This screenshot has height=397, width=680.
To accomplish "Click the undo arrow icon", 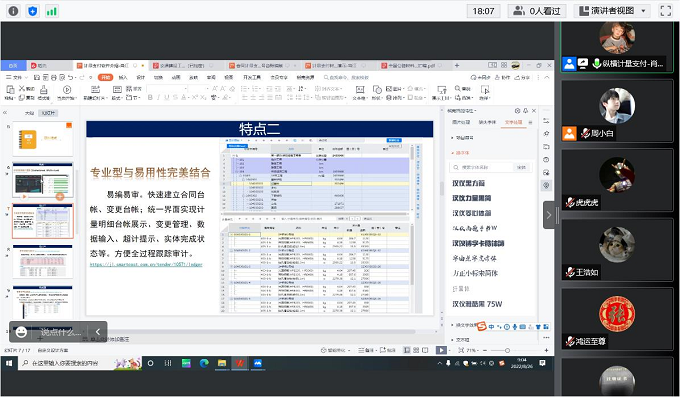I will 71,77.
